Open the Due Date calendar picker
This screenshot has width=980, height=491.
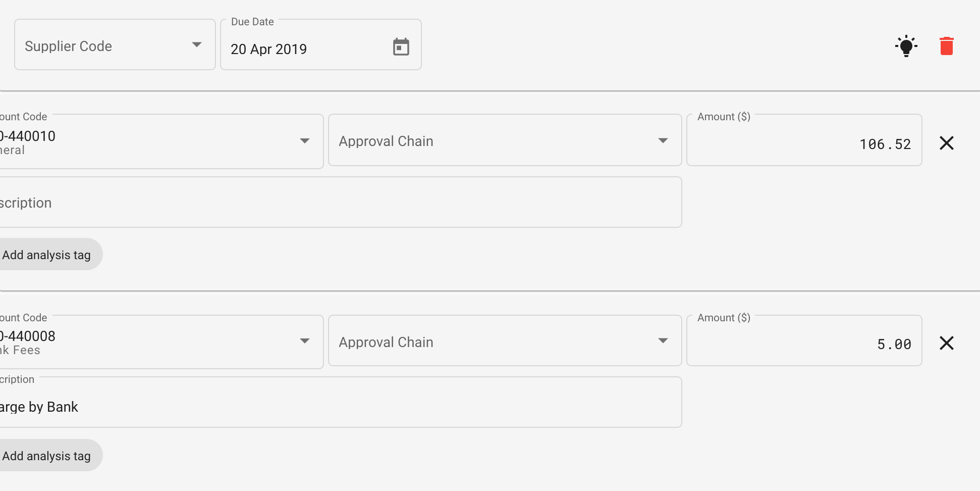click(401, 47)
